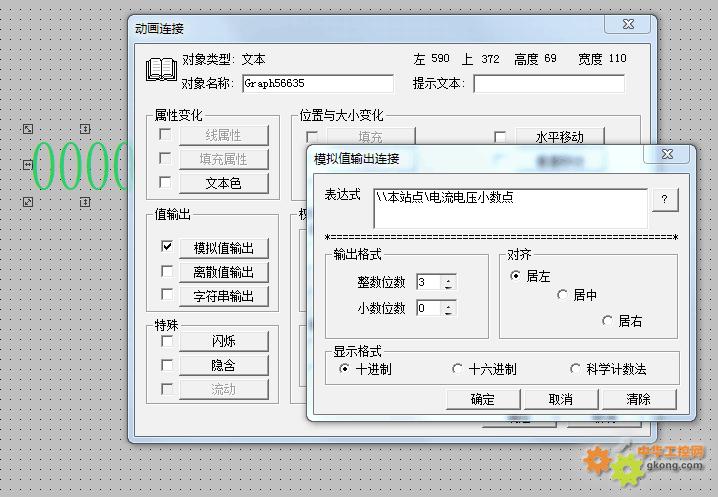Select the 居中 alignment radio button
The image size is (718, 497).
563,295
